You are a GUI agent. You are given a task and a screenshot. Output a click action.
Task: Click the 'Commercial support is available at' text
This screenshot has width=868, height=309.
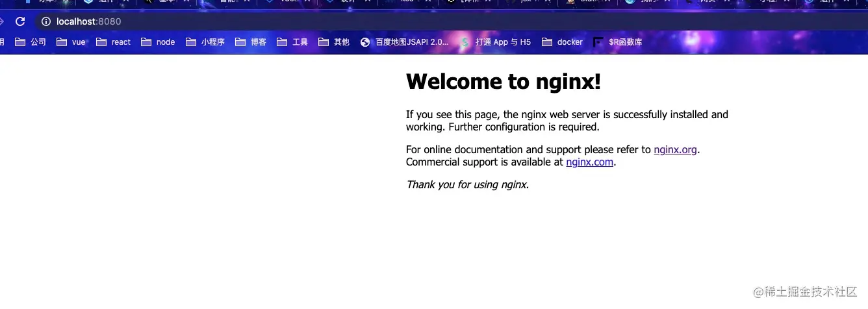coord(485,162)
